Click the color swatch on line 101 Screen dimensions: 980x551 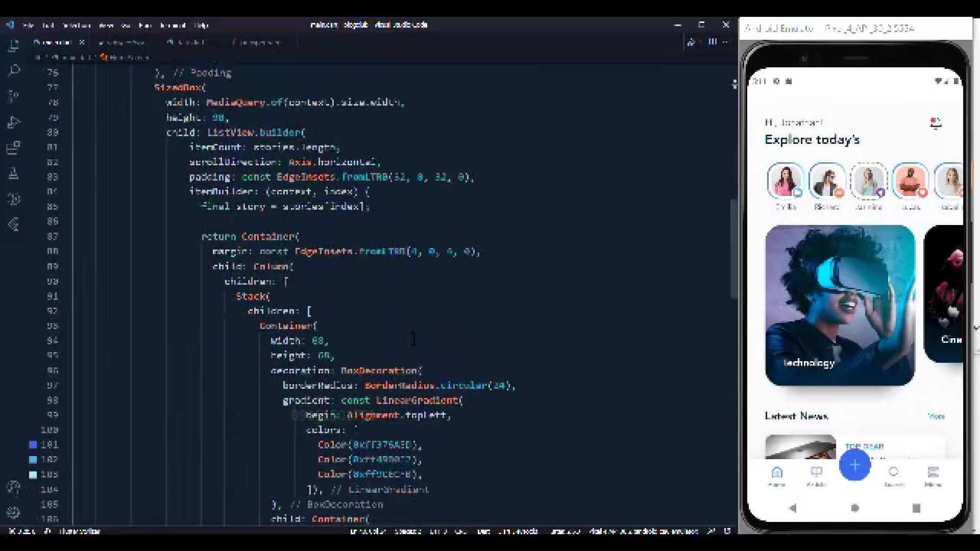point(33,445)
